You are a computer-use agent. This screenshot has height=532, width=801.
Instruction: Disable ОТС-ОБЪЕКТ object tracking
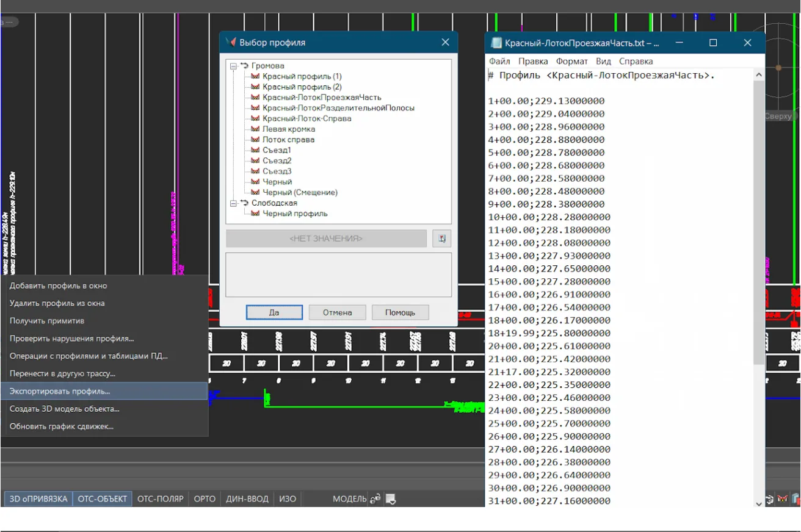[102, 499]
